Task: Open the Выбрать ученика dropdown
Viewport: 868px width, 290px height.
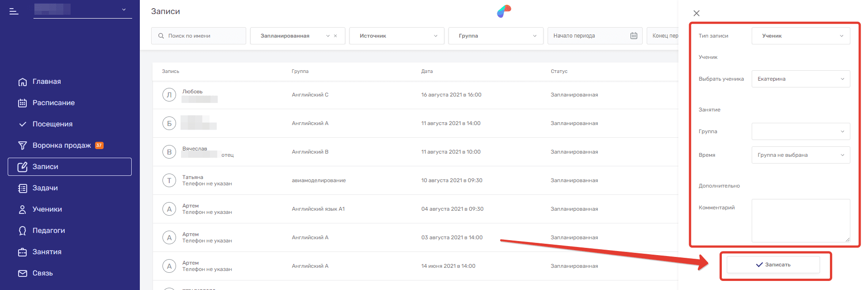Action: coord(800,79)
